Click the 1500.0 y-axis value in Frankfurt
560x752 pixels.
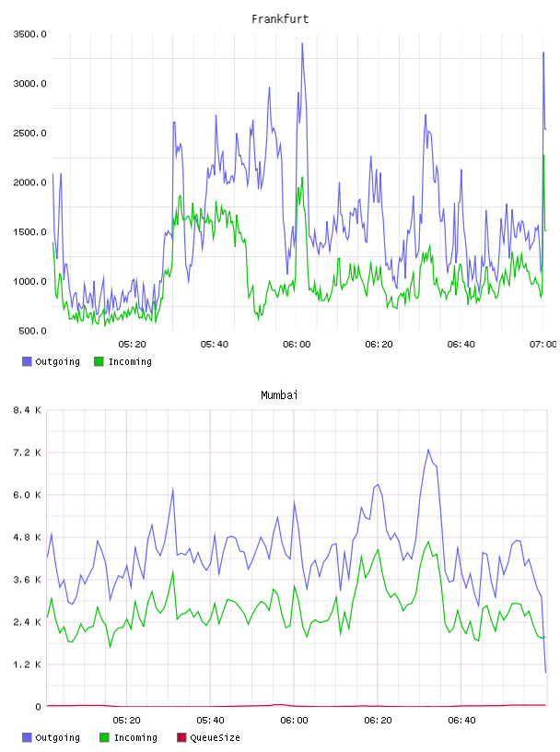coord(29,232)
